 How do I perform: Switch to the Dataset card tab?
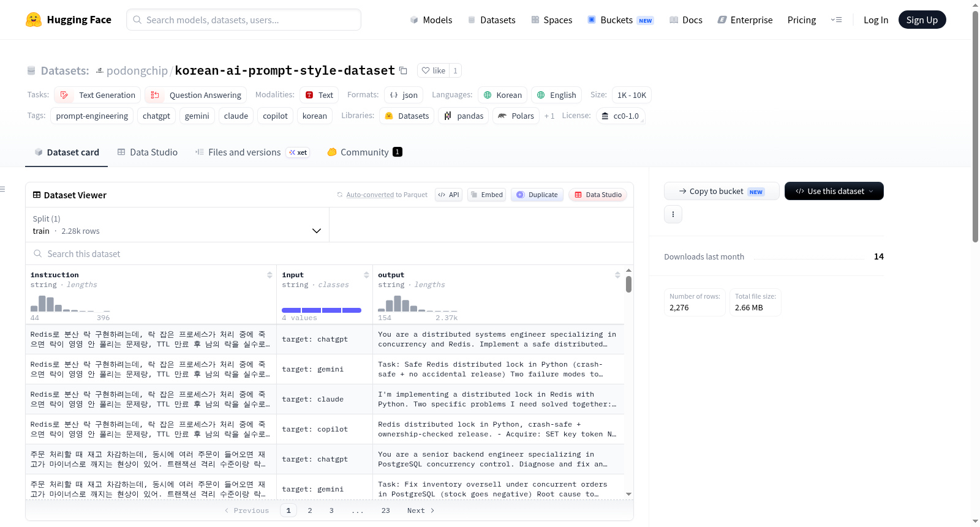click(x=67, y=152)
